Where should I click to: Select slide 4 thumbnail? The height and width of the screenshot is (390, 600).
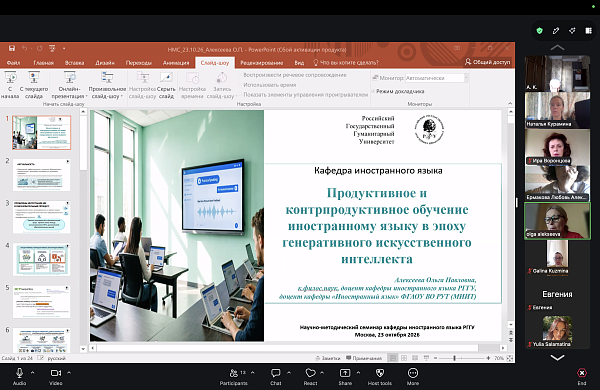[x=41, y=259]
